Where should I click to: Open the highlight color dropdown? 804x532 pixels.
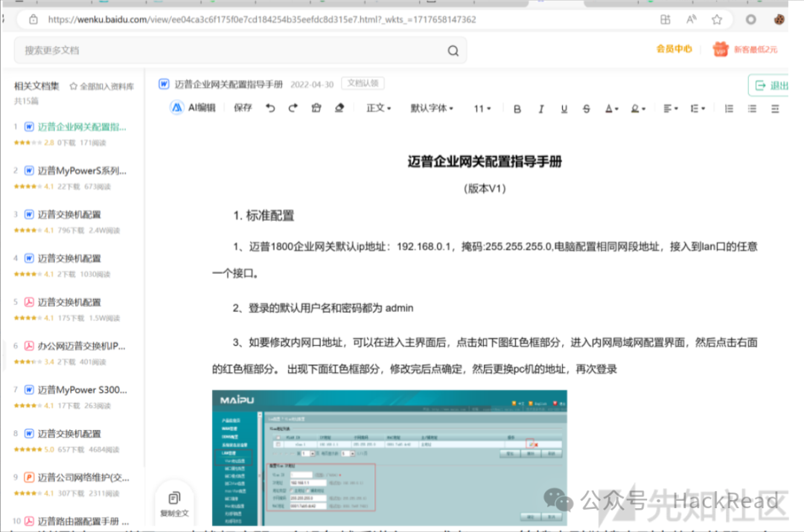pos(638,109)
